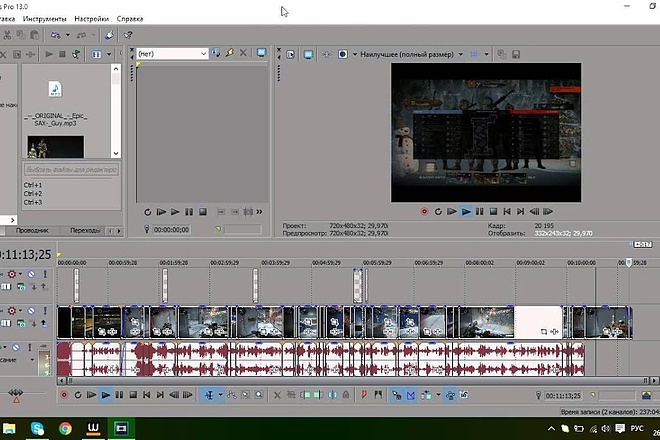Click the Paste clipboard icon in main toolbar
The height and width of the screenshot is (440, 660).
[x=35, y=35]
